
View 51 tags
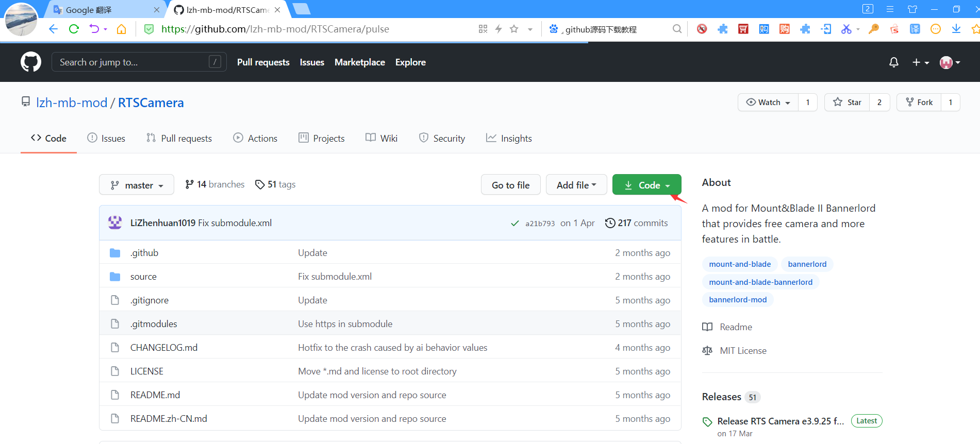tap(275, 184)
